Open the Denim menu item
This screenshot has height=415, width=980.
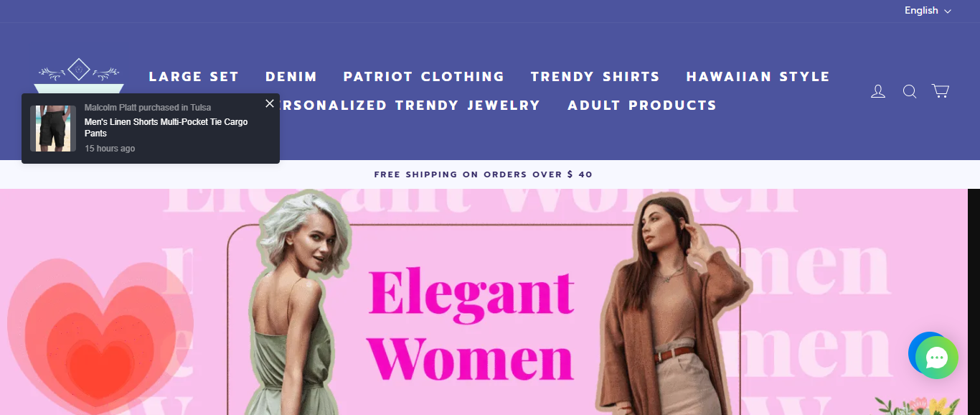(291, 77)
